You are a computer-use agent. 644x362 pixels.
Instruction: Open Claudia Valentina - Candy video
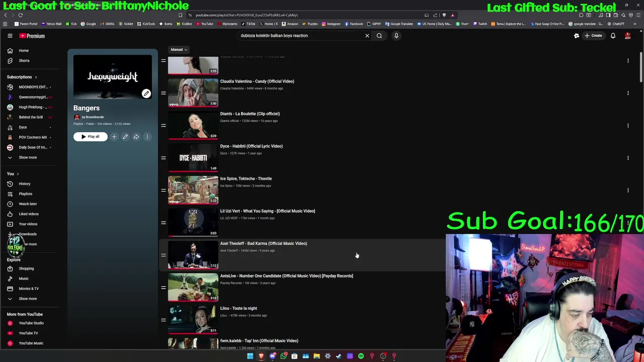point(257,81)
